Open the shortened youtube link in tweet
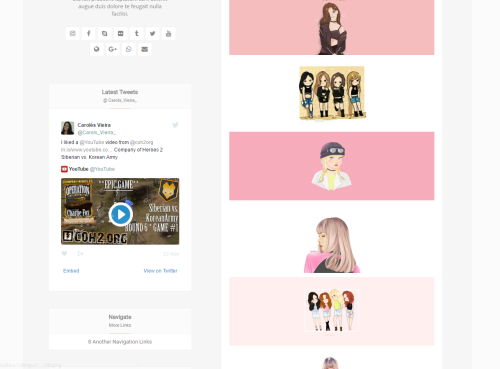 [86, 150]
